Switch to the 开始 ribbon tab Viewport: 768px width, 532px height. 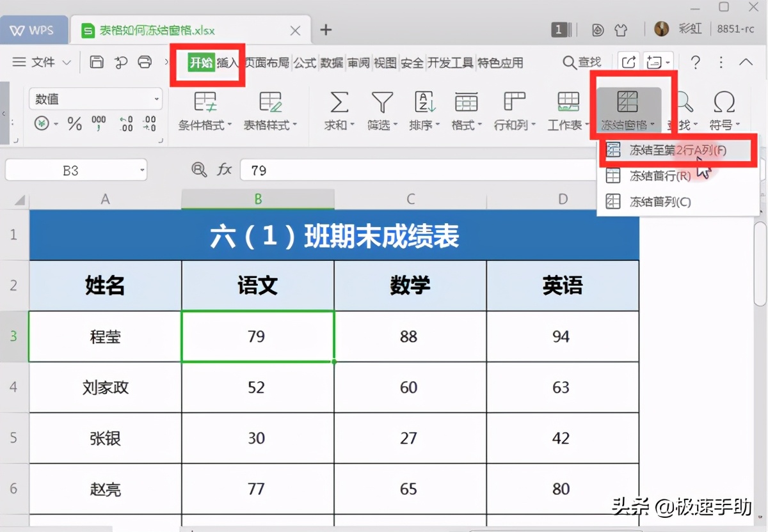[201, 63]
